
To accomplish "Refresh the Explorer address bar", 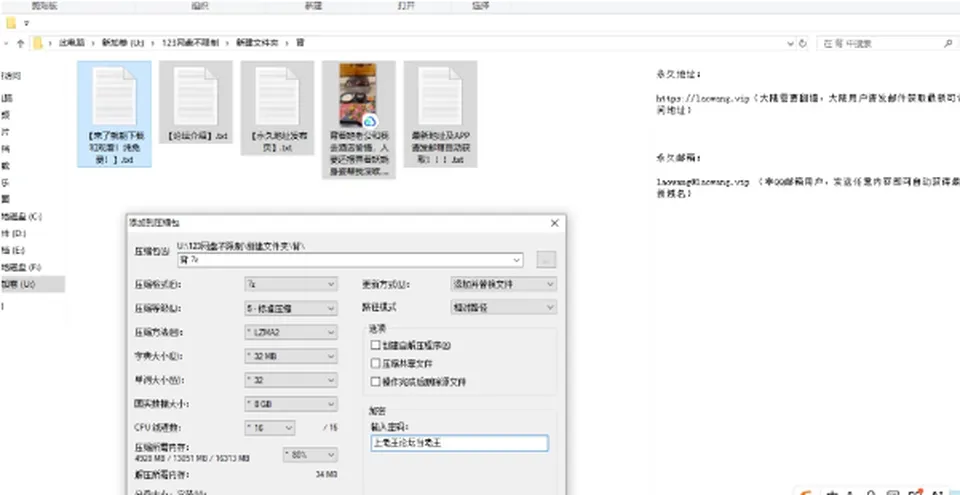I will point(803,43).
